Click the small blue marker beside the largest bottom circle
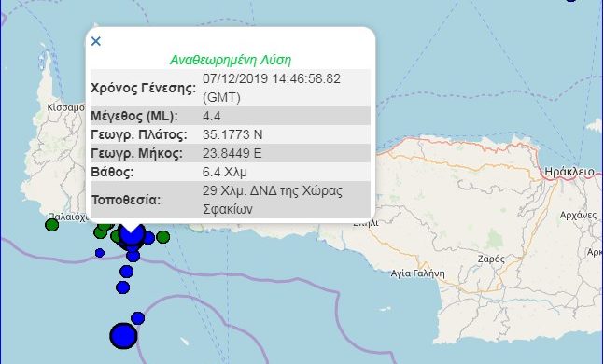The image size is (604, 364). [x=137, y=318]
